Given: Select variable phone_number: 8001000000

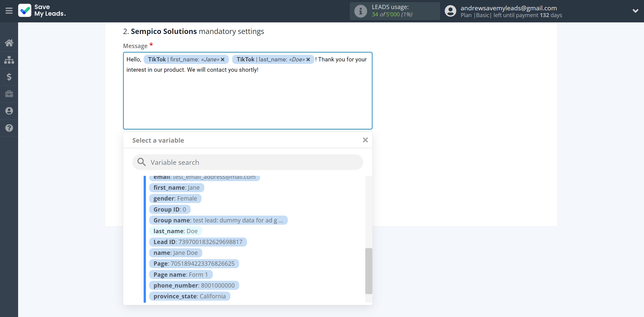Looking at the screenshot, I should pyautogui.click(x=194, y=285).
